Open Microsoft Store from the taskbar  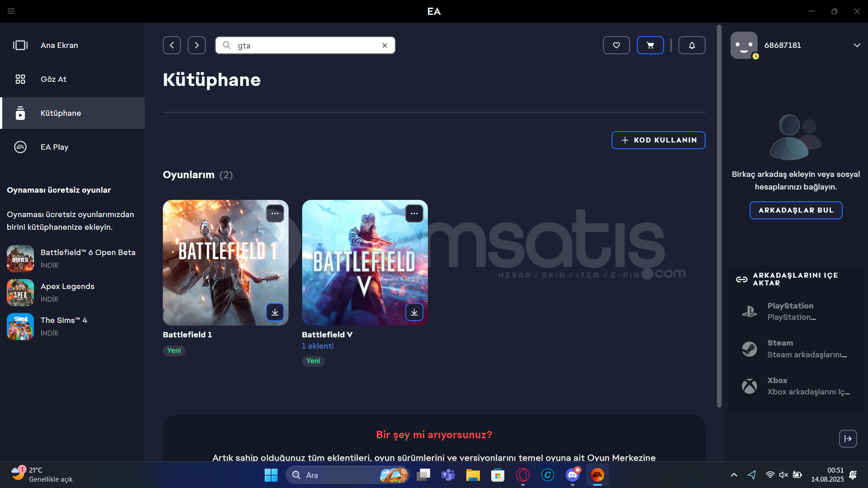point(498,475)
